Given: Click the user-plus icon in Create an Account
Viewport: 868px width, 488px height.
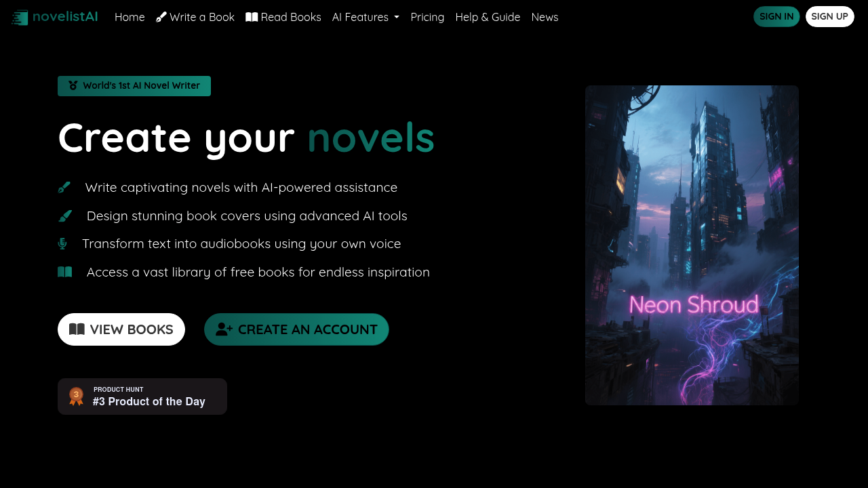Looking at the screenshot, I should [224, 329].
